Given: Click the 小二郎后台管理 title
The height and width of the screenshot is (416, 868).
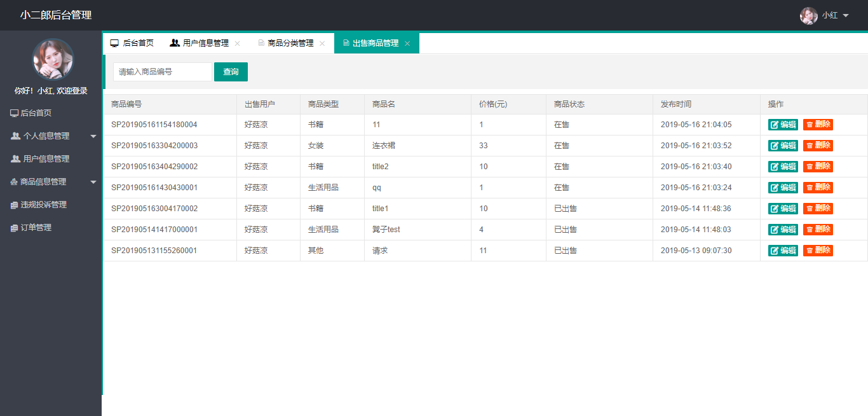Looking at the screenshot, I should pyautogui.click(x=56, y=15).
